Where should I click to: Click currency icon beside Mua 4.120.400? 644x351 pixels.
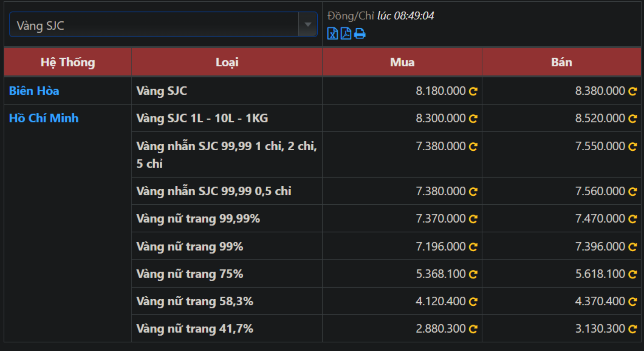click(473, 302)
